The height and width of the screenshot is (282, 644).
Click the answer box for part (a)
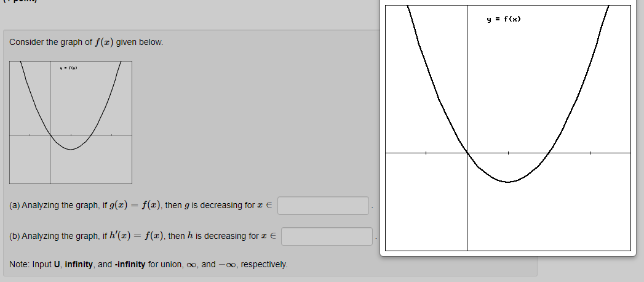click(x=324, y=206)
